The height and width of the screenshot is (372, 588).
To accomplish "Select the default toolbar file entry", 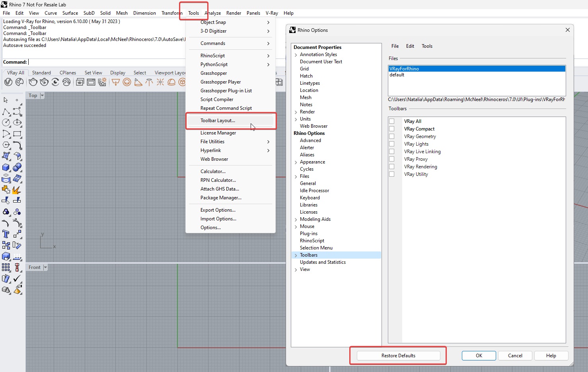I will coord(477,75).
